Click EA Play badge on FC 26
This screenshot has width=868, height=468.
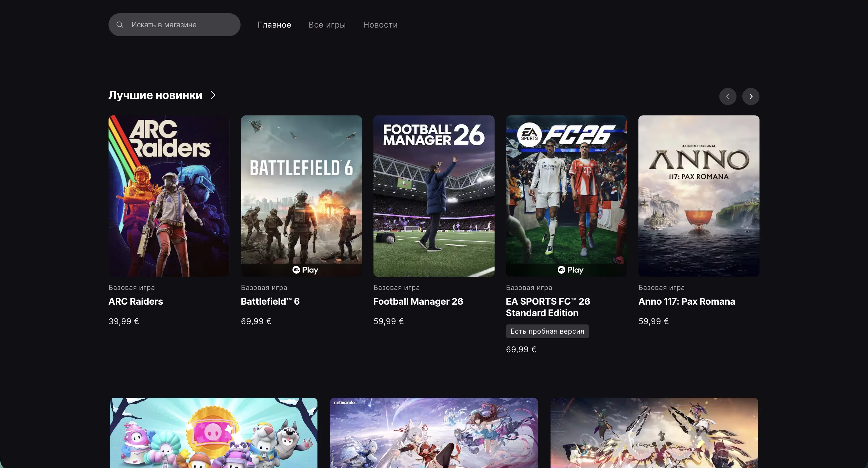pos(570,270)
